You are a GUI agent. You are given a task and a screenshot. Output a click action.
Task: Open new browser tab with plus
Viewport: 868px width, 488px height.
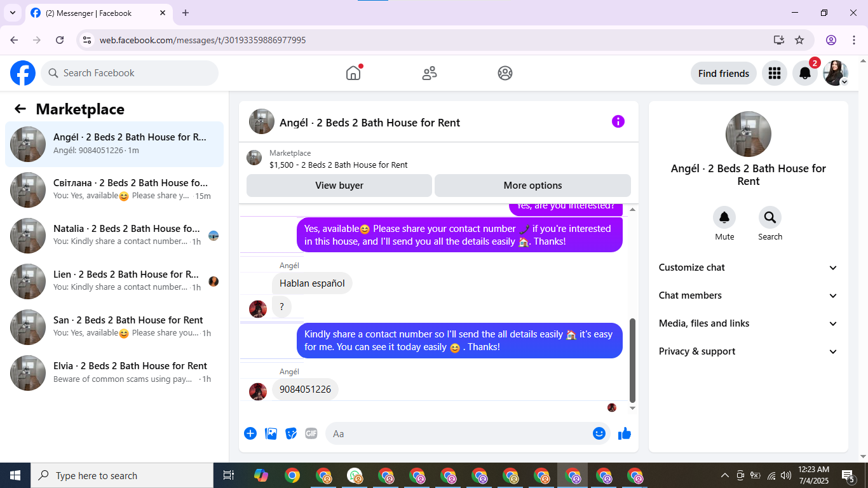click(x=186, y=13)
